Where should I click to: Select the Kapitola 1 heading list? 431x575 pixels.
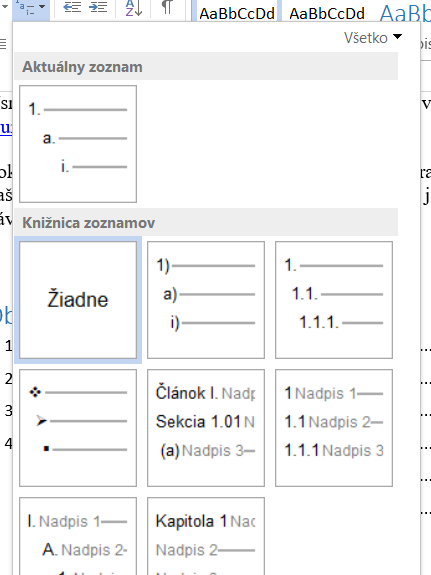[x=206, y=536]
